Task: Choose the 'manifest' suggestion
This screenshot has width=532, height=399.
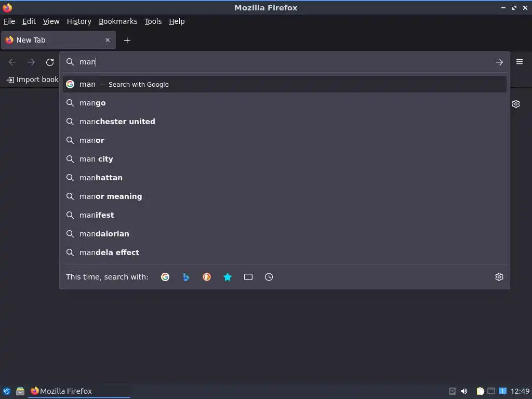Action: pyautogui.click(x=284, y=215)
